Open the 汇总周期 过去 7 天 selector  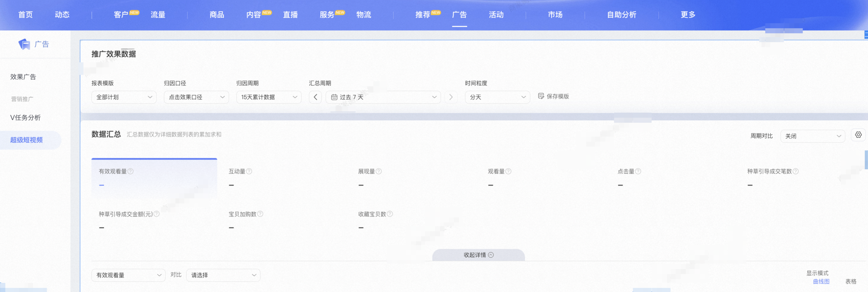(383, 97)
